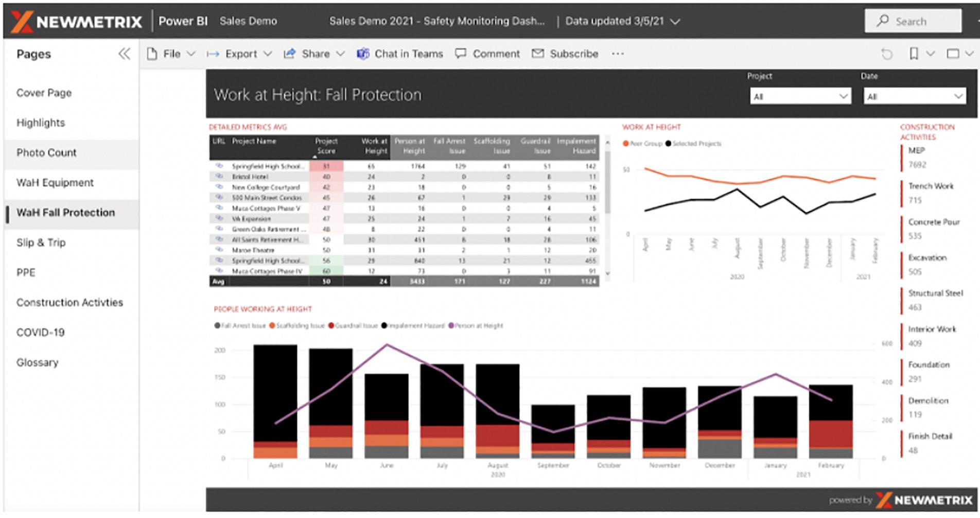Click URL eye icon for Bristol Hotel row
980x518 pixels.
[219, 177]
